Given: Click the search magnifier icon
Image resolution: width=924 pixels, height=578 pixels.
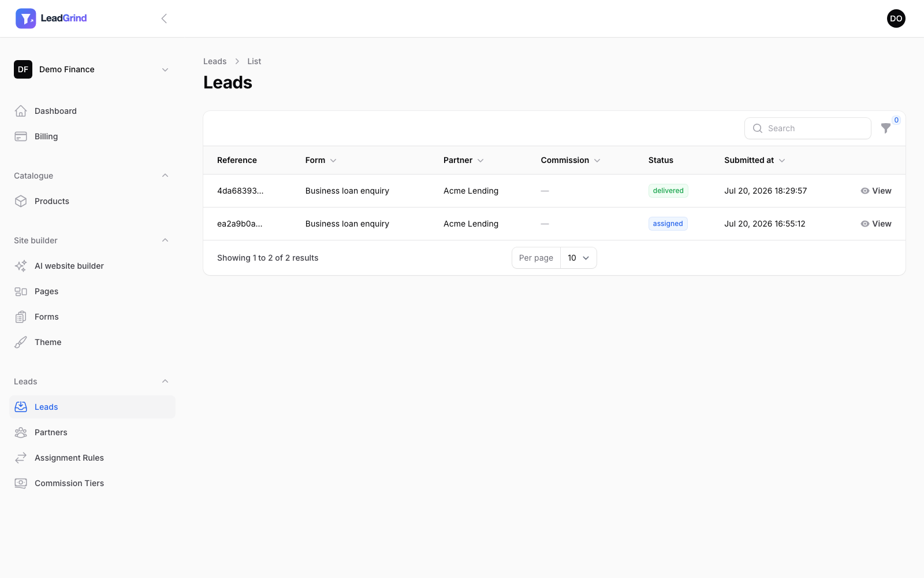Looking at the screenshot, I should tap(758, 128).
